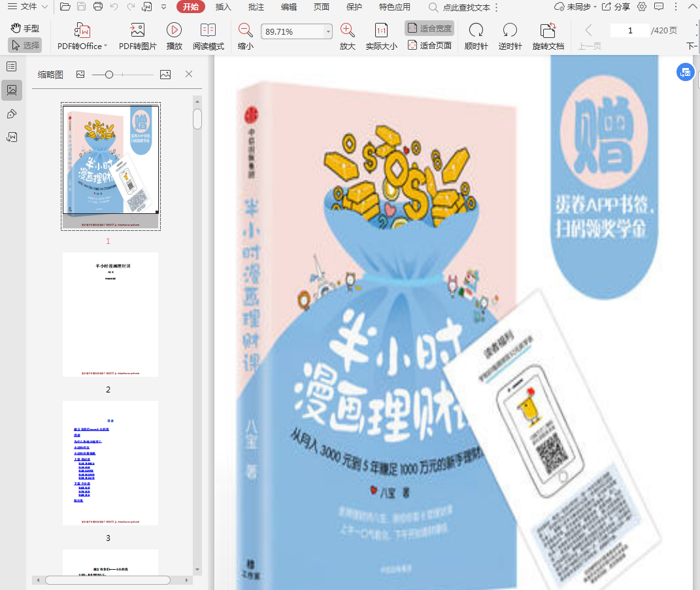Click the 分享 share button
The width and height of the screenshot is (700, 590).
tap(616, 7)
